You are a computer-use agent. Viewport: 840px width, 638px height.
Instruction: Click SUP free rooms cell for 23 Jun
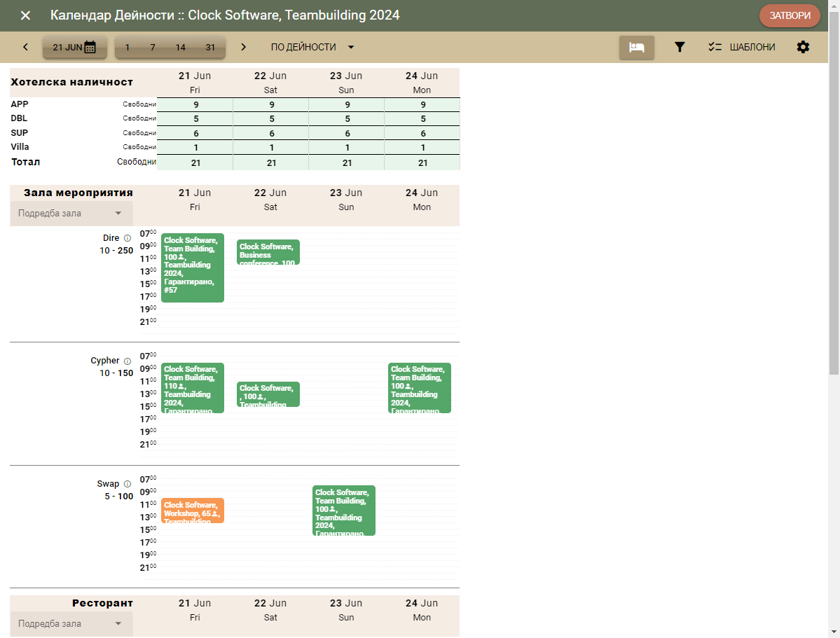tap(347, 133)
